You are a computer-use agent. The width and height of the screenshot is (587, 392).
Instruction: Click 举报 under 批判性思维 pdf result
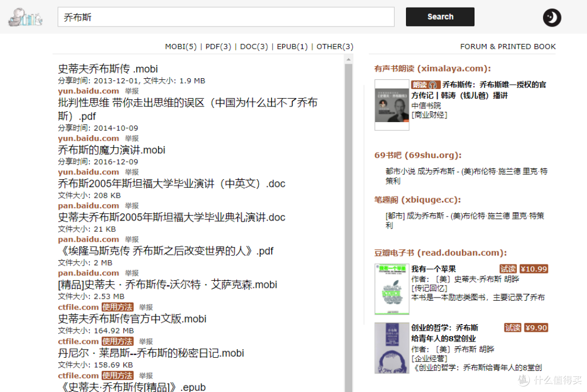[132, 138]
